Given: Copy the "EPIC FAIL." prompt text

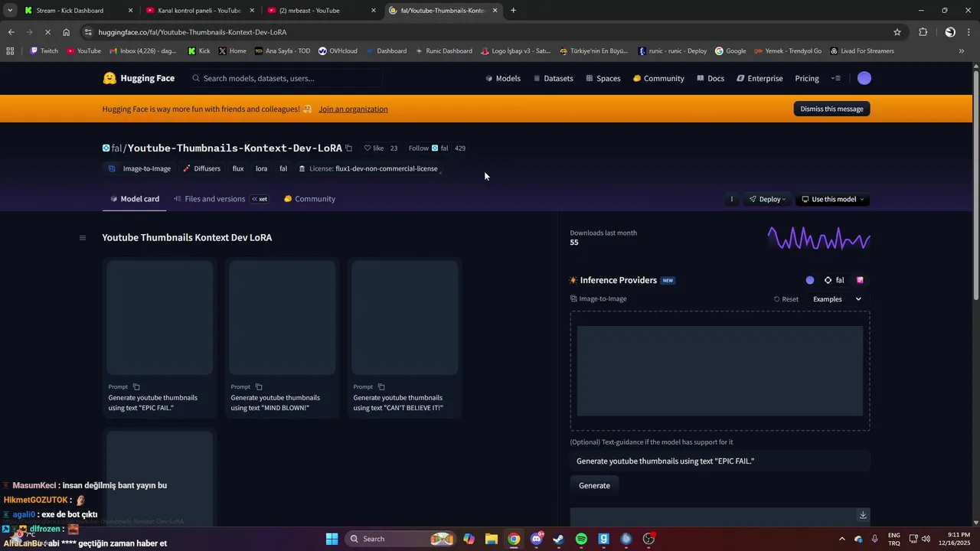Looking at the screenshot, I should click(136, 387).
